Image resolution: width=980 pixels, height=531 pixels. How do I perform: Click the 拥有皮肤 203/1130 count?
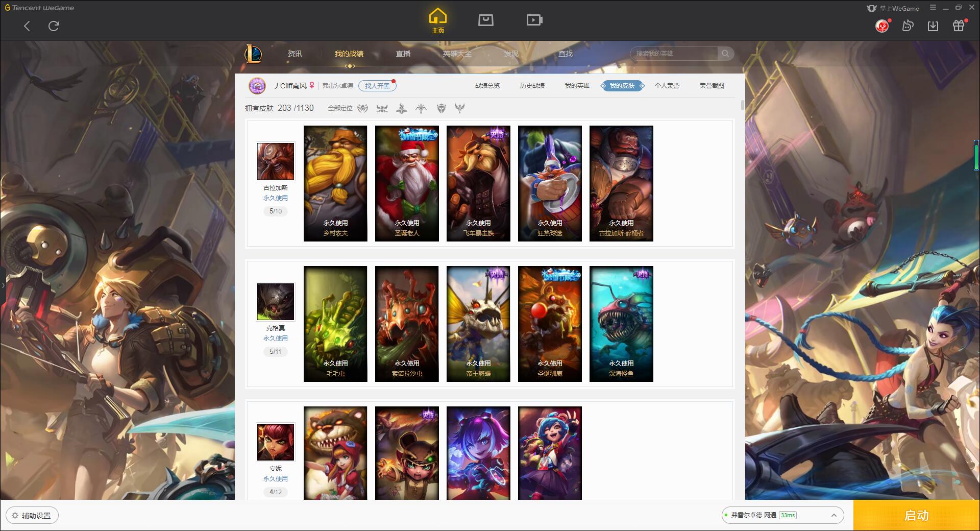(279, 108)
